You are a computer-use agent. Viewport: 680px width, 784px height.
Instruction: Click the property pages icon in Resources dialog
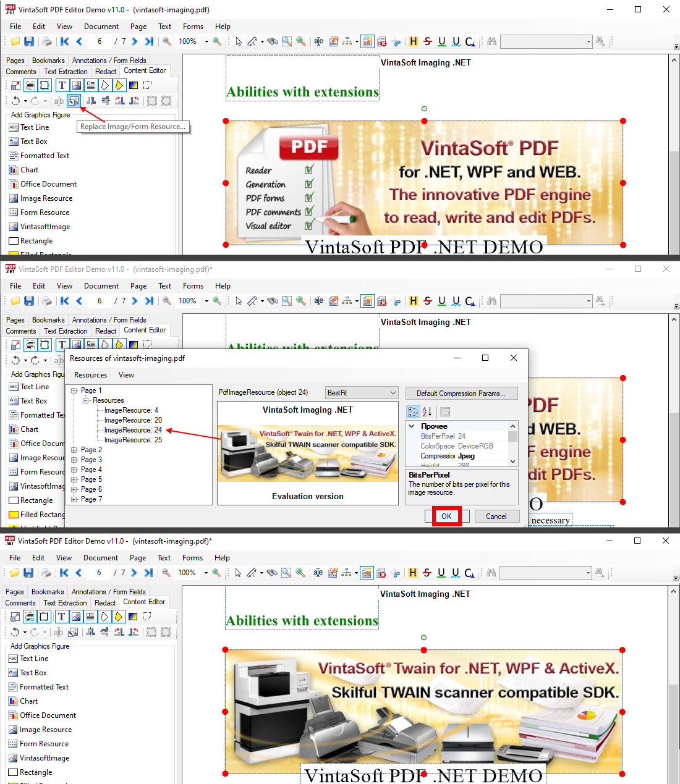[x=445, y=412]
